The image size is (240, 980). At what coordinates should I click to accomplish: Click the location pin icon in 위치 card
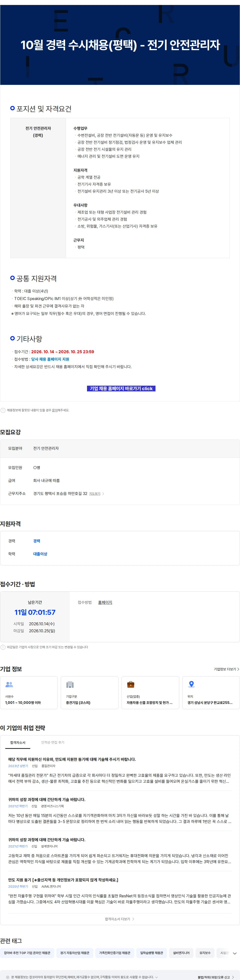[x=191, y=684]
